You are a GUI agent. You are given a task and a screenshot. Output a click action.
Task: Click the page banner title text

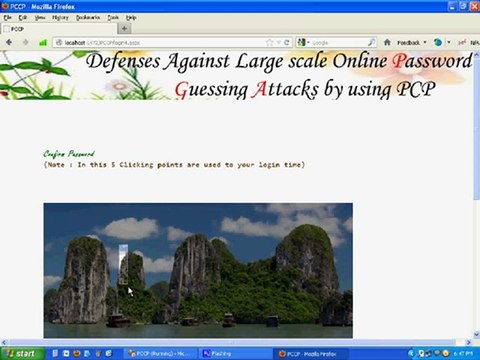pos(279,75)
